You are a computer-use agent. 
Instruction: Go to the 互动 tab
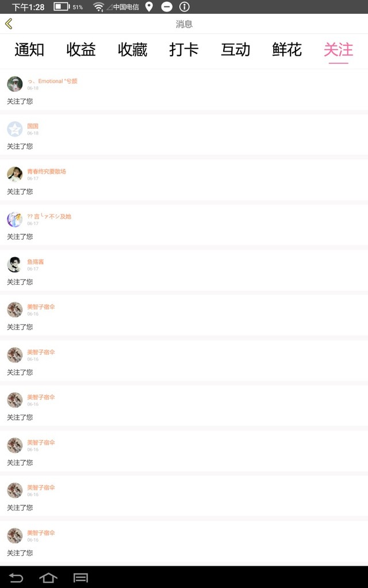(x=235, y=49)
